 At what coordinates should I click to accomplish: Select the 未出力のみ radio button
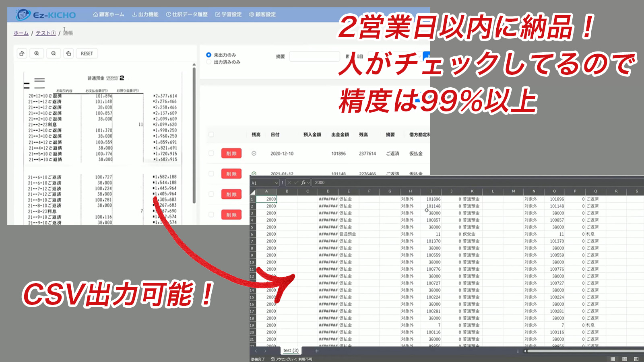[208, 55]
